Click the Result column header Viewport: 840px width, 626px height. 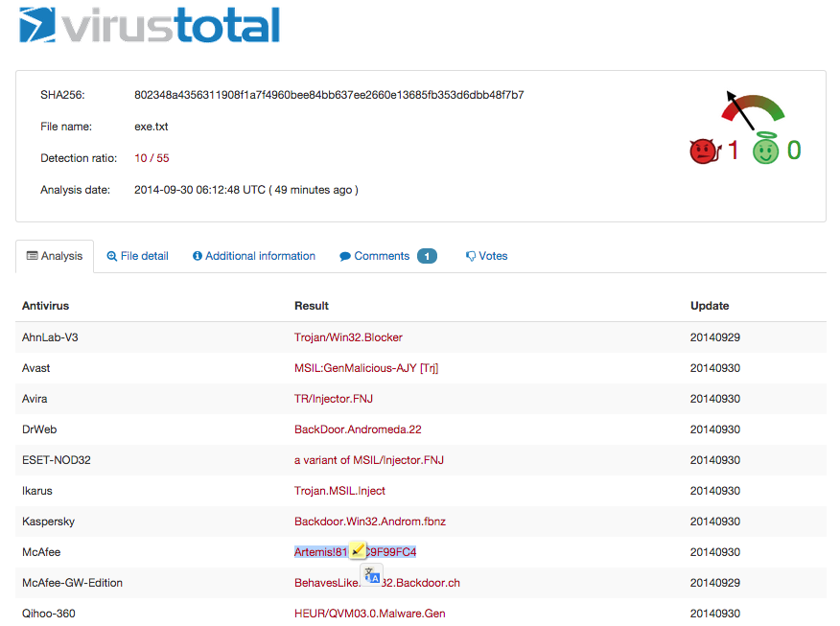[312, 306]
